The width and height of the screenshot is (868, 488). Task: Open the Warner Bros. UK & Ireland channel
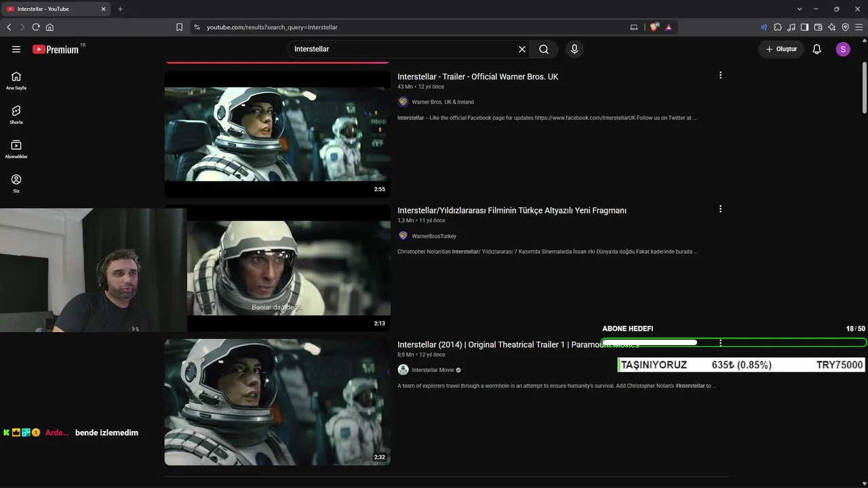point(443,102)
